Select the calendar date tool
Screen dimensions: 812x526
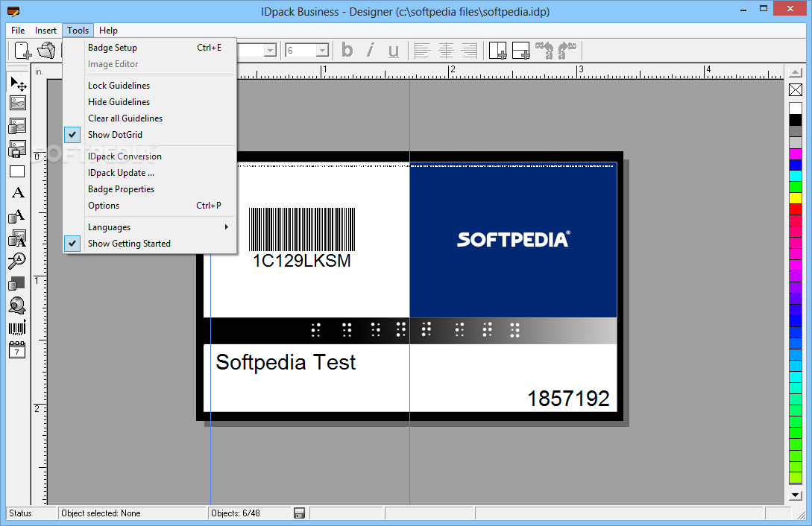click(x=18, y=351)
